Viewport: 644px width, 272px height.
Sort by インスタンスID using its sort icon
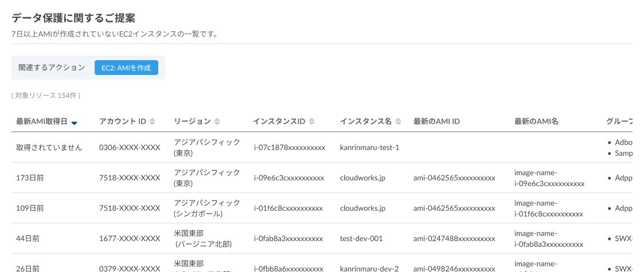(311, 121)
